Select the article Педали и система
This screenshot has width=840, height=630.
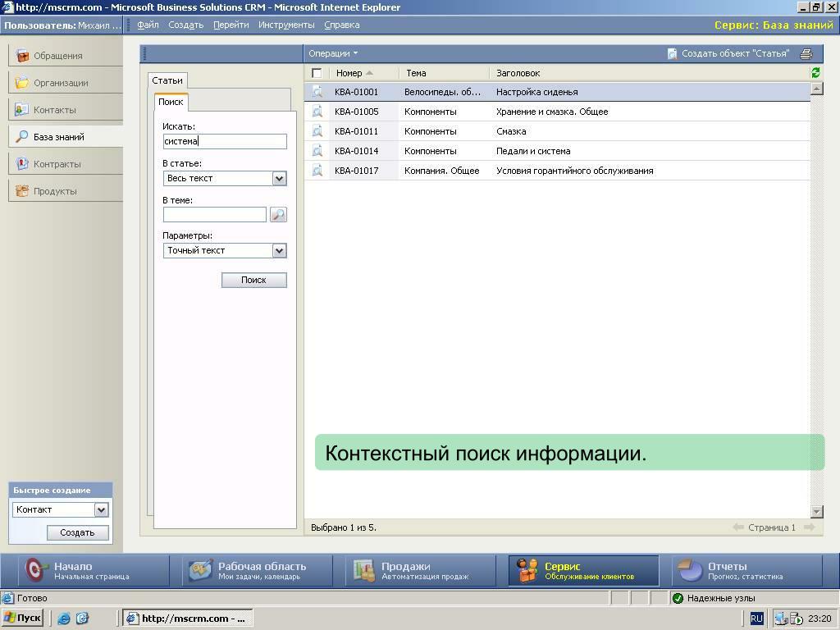(x=557, y=151)
